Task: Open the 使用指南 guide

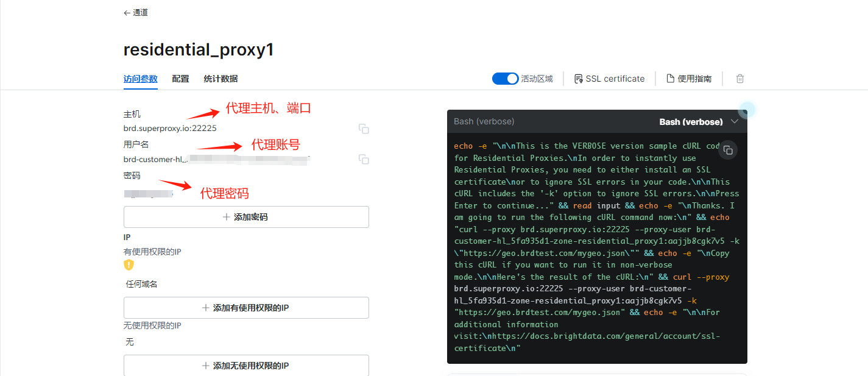Action: (689, 79)
